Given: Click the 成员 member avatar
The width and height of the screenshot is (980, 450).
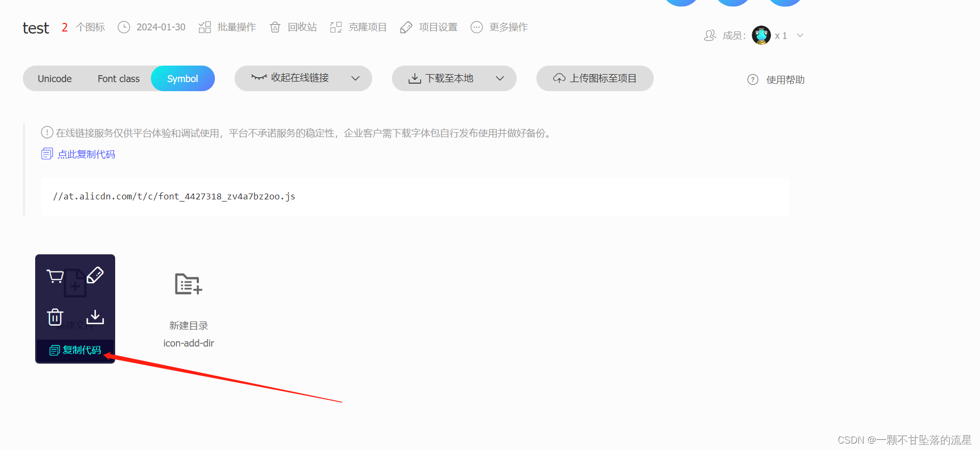Looking at the screenshot, I should click(x=761, y=36).
